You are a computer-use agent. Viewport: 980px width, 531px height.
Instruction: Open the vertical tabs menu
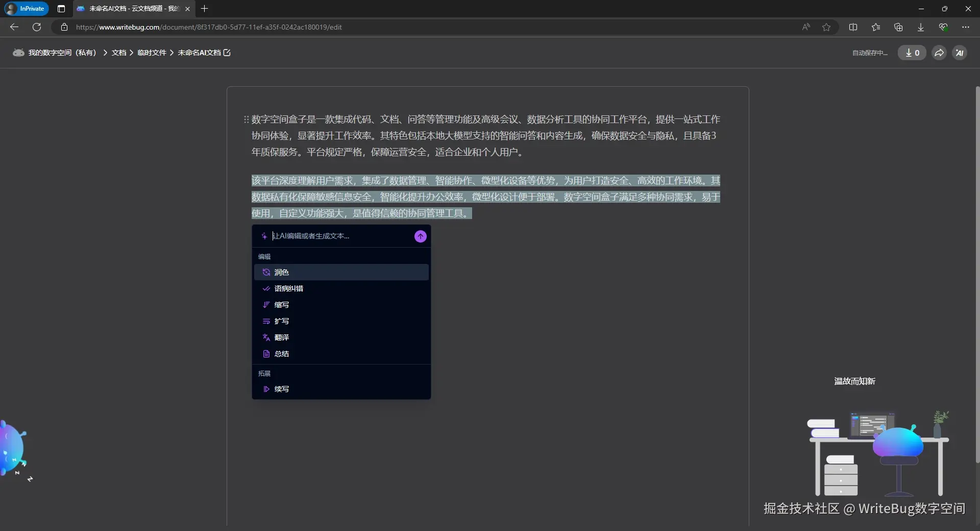point(61,9)
